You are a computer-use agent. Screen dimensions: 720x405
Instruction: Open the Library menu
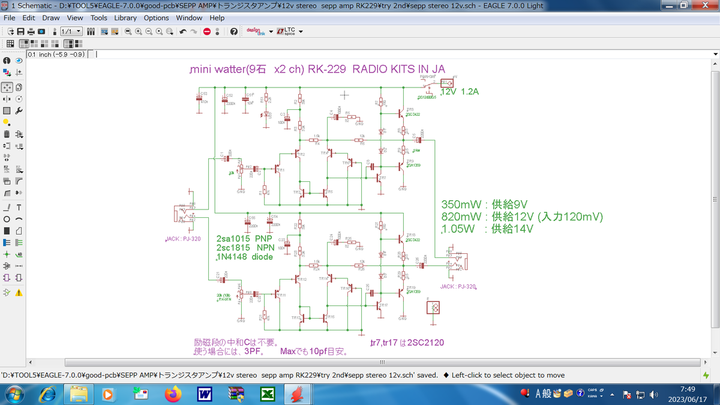[125, 18]
